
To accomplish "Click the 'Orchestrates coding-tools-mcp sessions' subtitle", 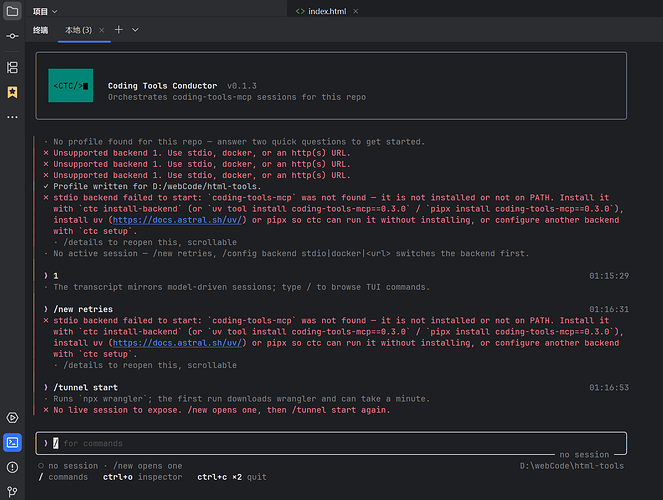I will (x=237, y=97).
